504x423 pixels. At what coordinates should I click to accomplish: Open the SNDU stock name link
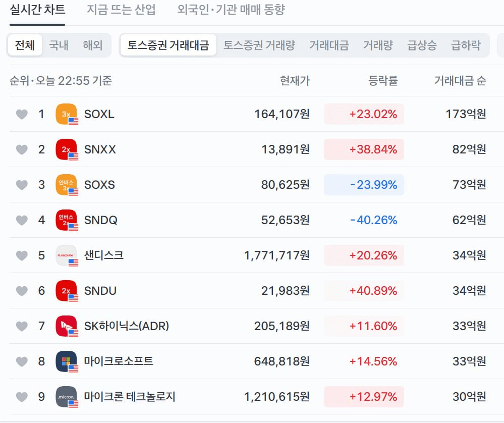click(x=100, y=291)
